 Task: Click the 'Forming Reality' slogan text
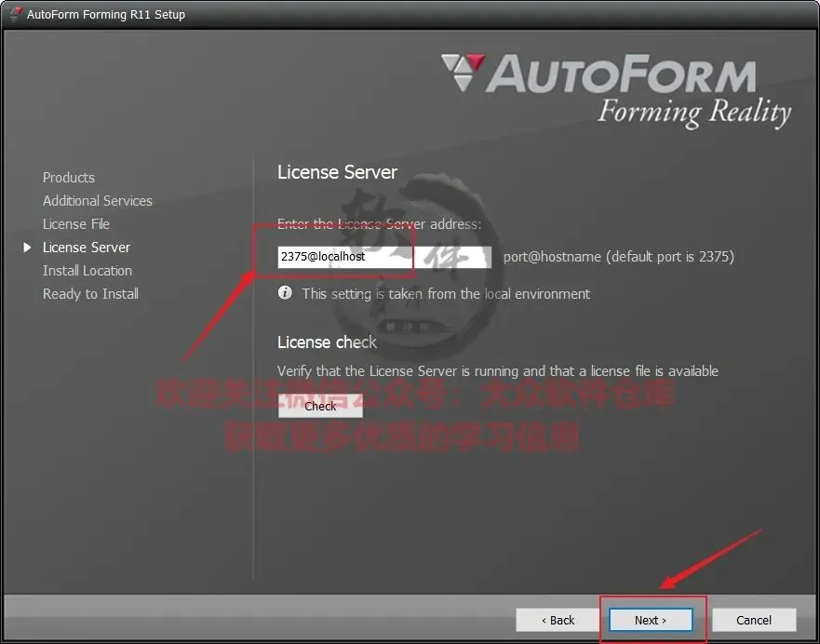694,112
